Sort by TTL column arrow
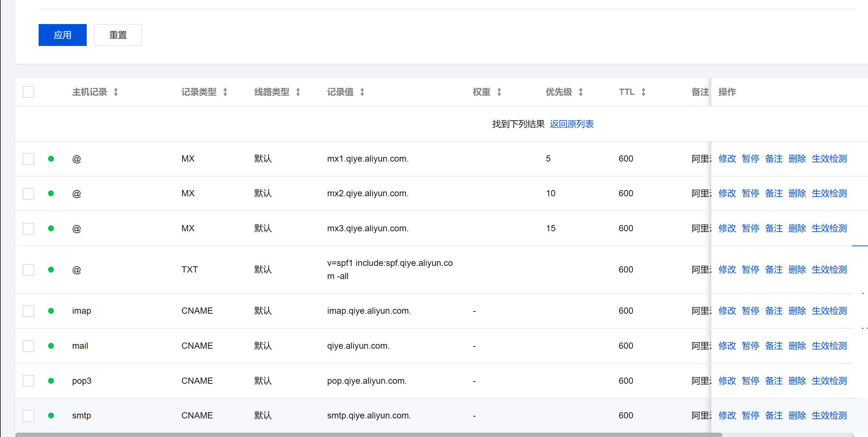 coord(644,92)
